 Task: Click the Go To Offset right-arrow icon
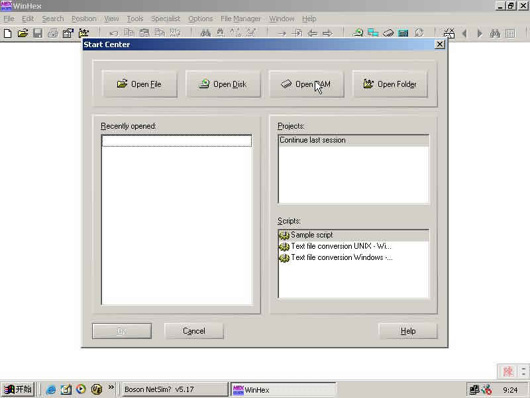(282, 33)
